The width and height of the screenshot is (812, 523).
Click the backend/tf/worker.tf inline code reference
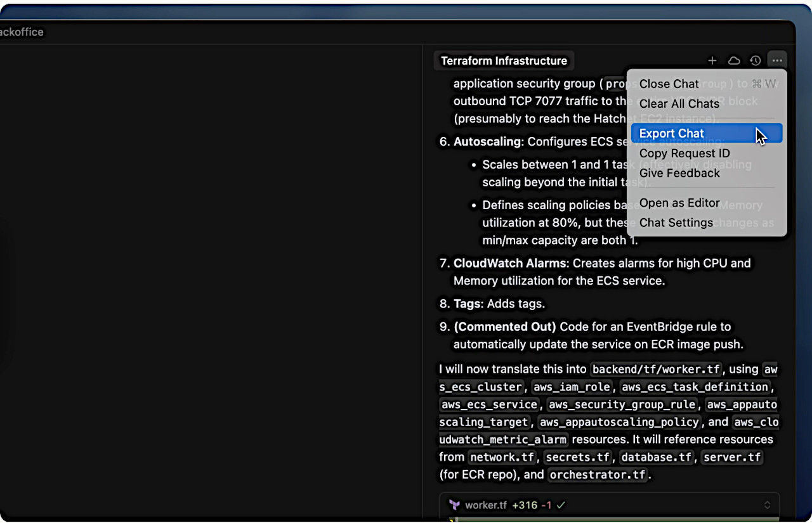pos(658,370)
